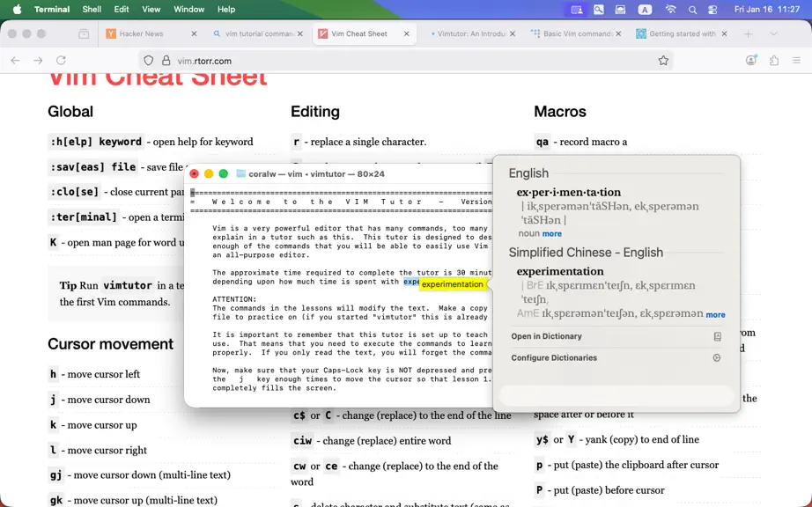
Task: Click the highlighted word experimentation in Terminal
Action: tap(452, 284)
